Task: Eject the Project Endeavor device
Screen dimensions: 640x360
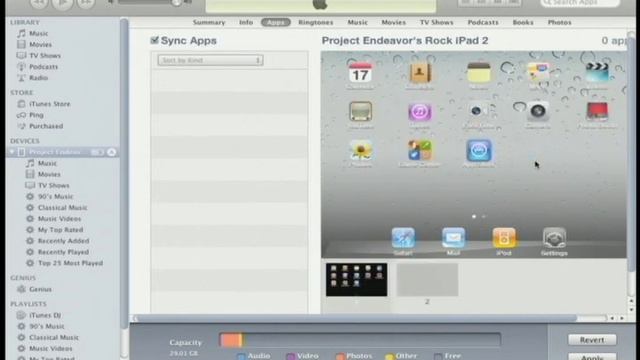Action: 111,152
